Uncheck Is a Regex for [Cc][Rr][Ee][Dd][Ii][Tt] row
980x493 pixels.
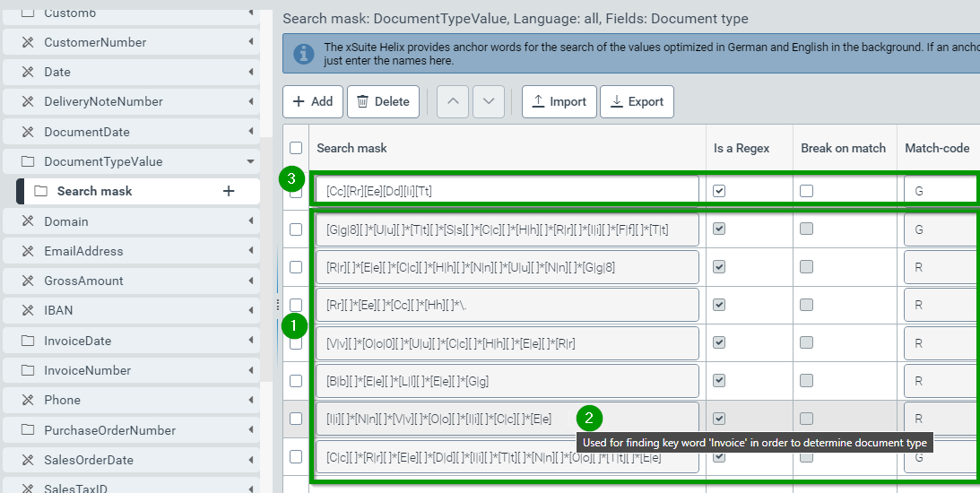719,191
